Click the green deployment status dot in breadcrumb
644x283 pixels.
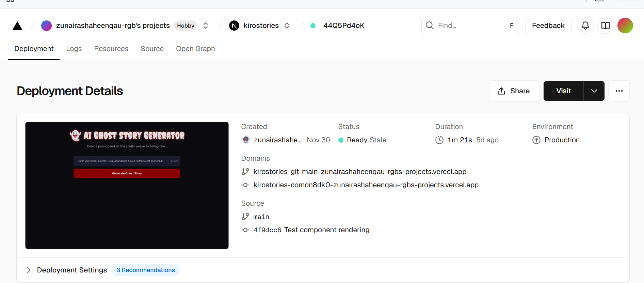click(313, 26)
